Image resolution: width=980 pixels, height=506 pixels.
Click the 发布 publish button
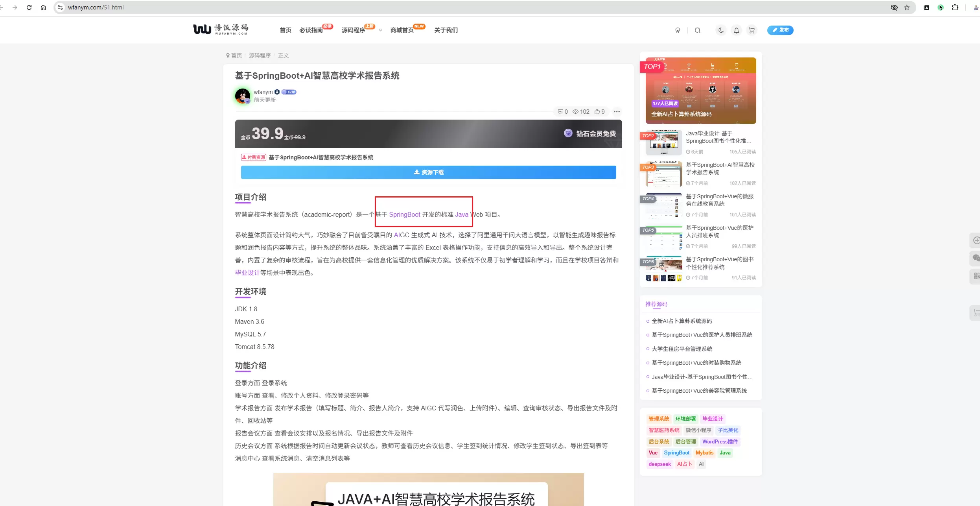click(x=780, y=30)
